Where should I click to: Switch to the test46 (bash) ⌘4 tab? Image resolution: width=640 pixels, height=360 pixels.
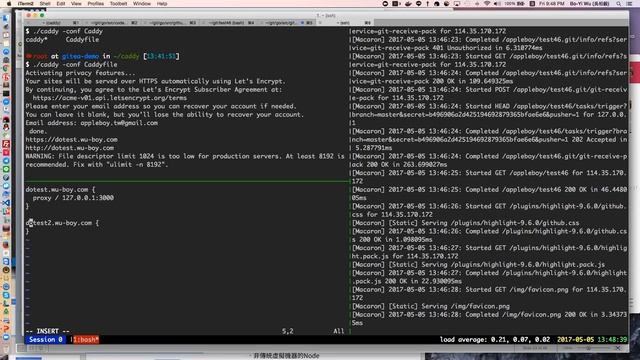pos(229,23)
